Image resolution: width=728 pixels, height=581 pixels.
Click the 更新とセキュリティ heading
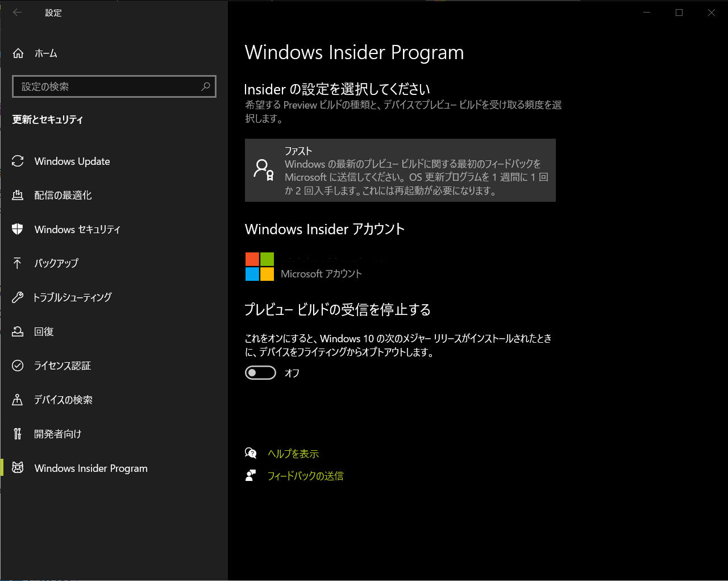[x=48, y=119]
